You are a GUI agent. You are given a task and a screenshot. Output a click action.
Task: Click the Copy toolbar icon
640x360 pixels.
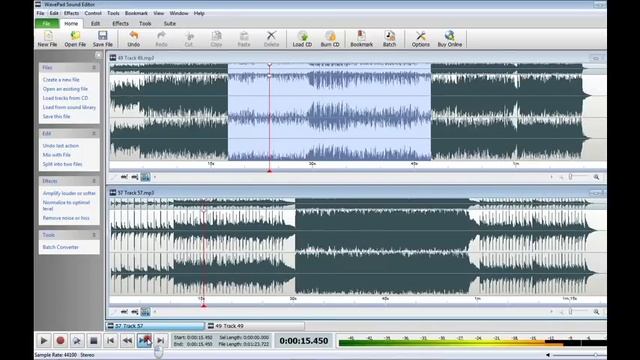click(216, 39)
